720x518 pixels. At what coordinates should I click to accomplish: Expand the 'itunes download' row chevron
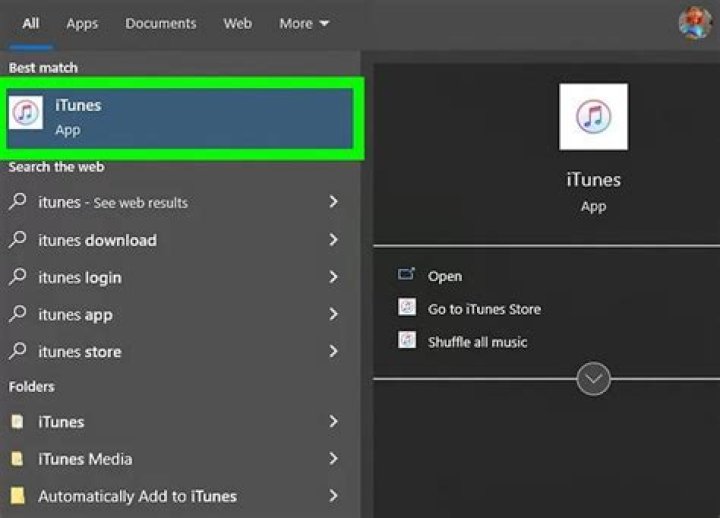click(x=334, y=239)
